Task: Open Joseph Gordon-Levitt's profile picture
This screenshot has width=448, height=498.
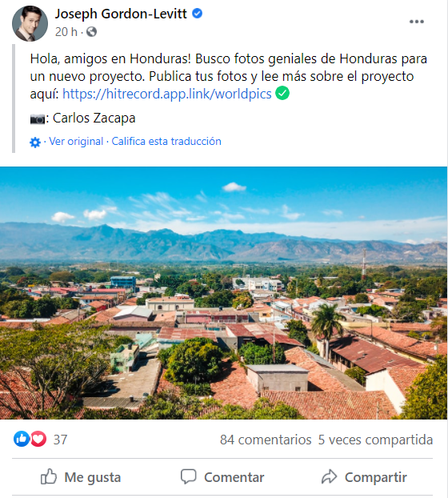Action: coord(30,23)
